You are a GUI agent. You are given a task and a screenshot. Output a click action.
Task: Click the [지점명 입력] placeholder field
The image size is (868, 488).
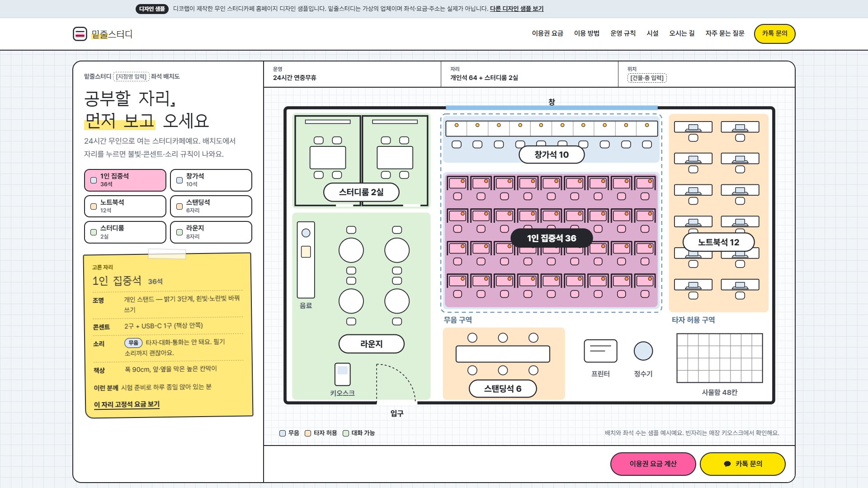(x=131, y=76)
